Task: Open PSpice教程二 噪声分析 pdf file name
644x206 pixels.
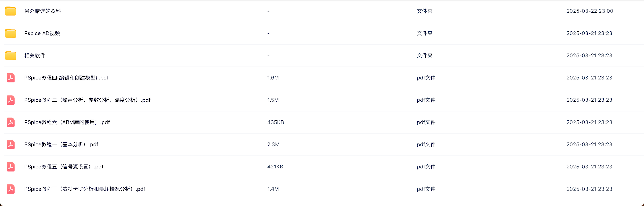Action: tap(87, 100)
